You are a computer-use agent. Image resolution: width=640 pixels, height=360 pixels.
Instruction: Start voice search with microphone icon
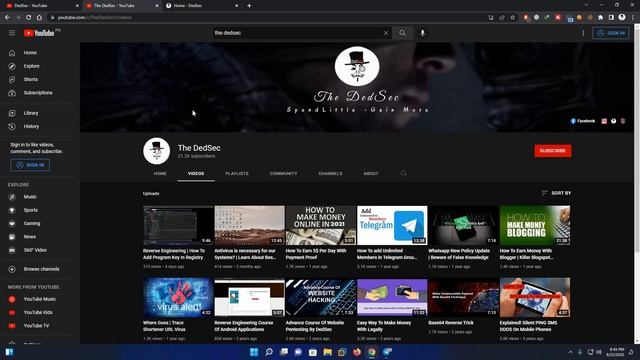pyautogui.click(x=422, y=33)
